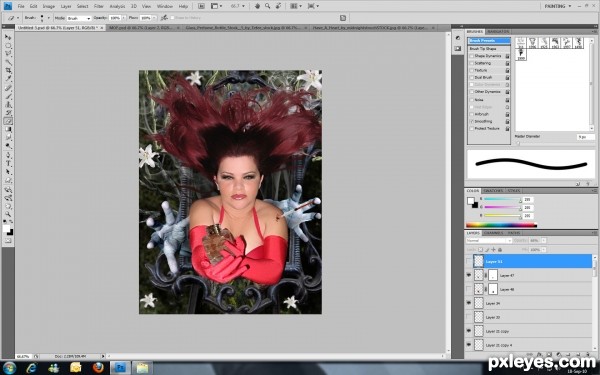Select the Lasso tool

point(8,54)
